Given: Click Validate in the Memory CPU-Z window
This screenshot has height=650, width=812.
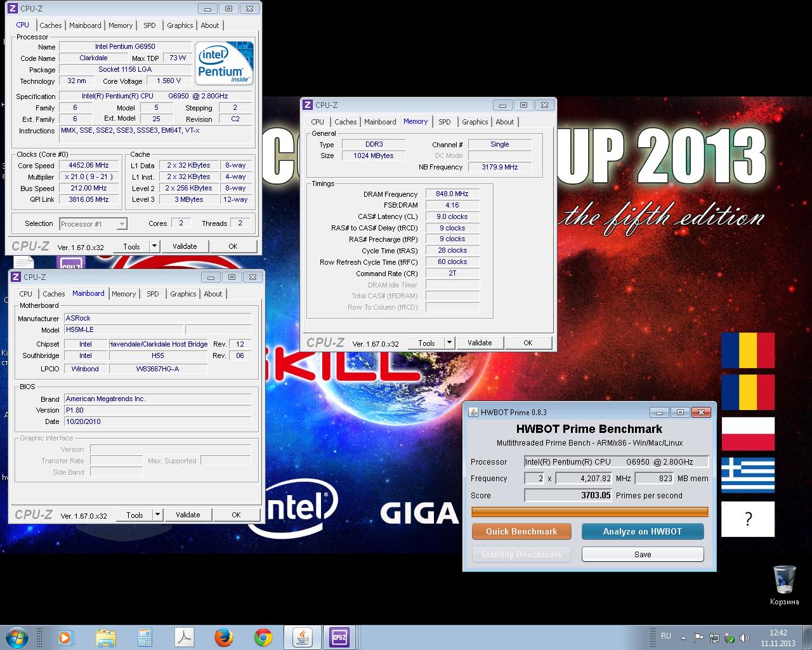Looking at the screenshot, I should point(480,343).
